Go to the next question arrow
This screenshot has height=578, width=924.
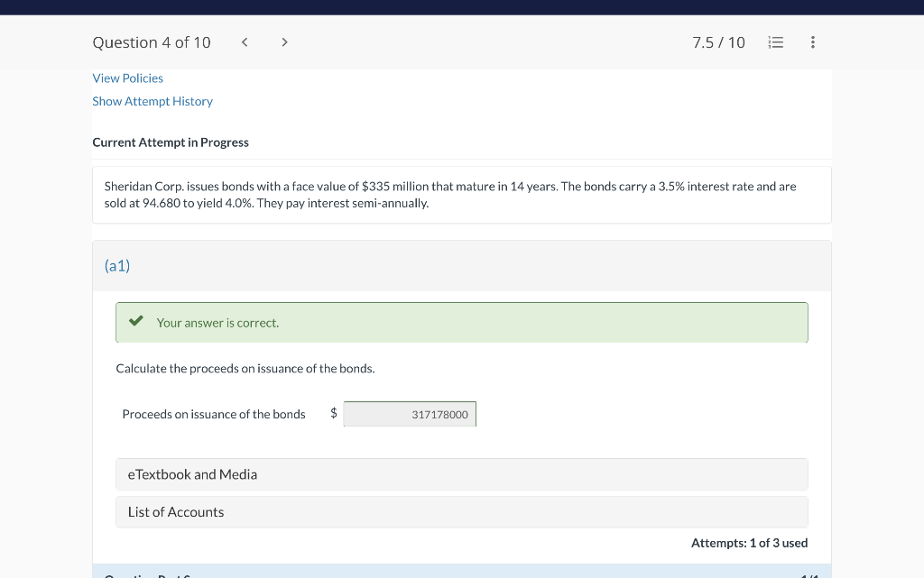(x=284, y=42)
